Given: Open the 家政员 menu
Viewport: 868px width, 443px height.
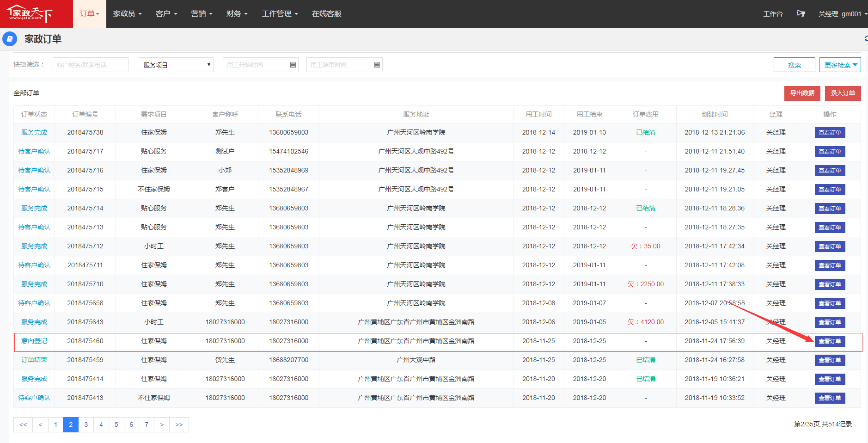Looking at the screenshot, I should tap(128, 14).
